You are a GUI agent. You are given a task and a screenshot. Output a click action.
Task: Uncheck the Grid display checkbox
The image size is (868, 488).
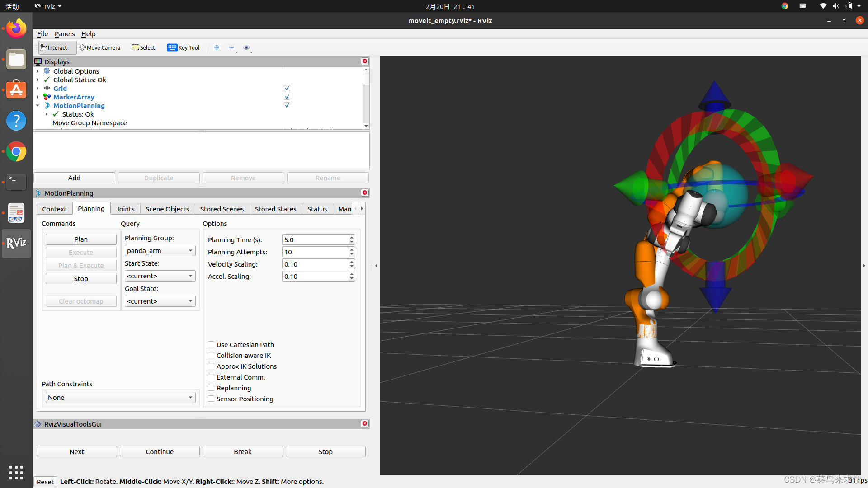[x=287, y=88]
